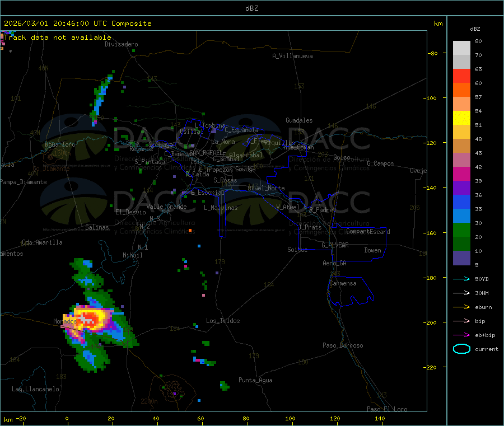Click the red storm core near Morados

coord(89,319)
